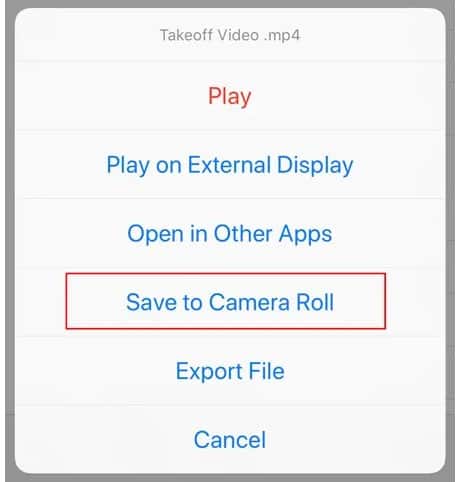
Task: Select Open in Other Apps
Action: tap(230, 234)
